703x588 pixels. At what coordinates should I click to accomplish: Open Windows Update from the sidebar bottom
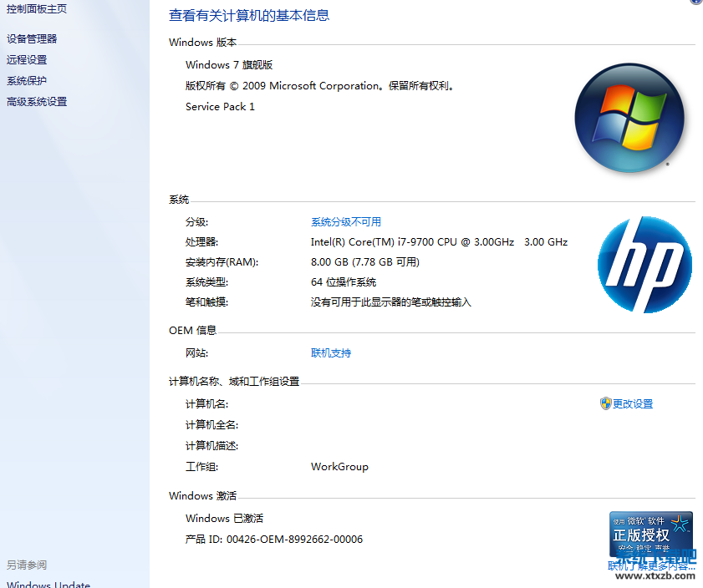coord(48,585)
